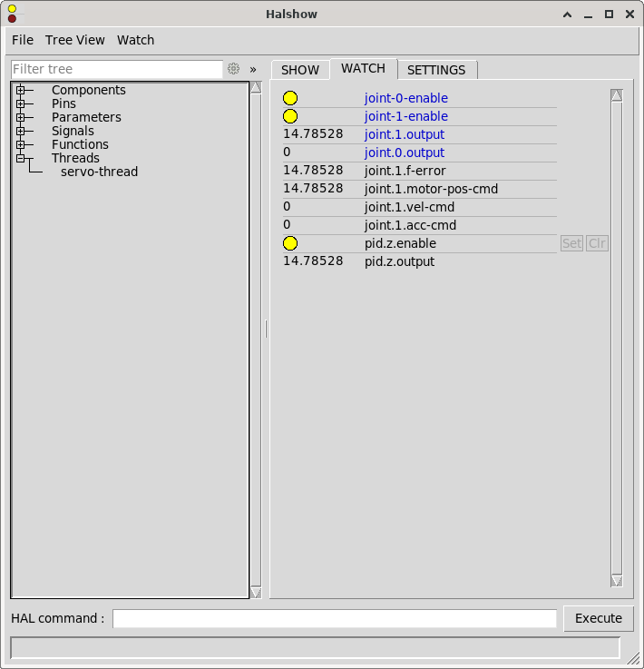644x669 pixels.
Task: Click the roll-up arrow in the title bar
Action: (x=567, y=15)
